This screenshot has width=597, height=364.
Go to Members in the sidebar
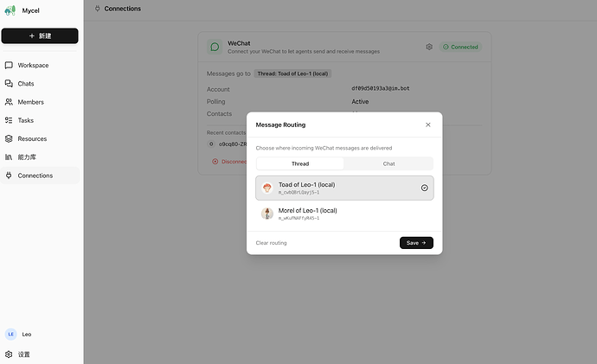[40, 102]
